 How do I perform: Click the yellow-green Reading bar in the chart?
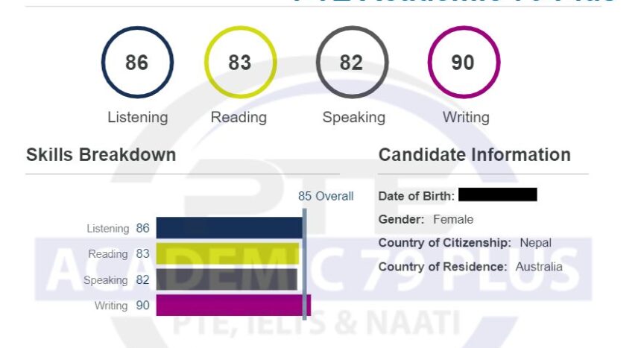pyautogui.click(x=227, y=253)
